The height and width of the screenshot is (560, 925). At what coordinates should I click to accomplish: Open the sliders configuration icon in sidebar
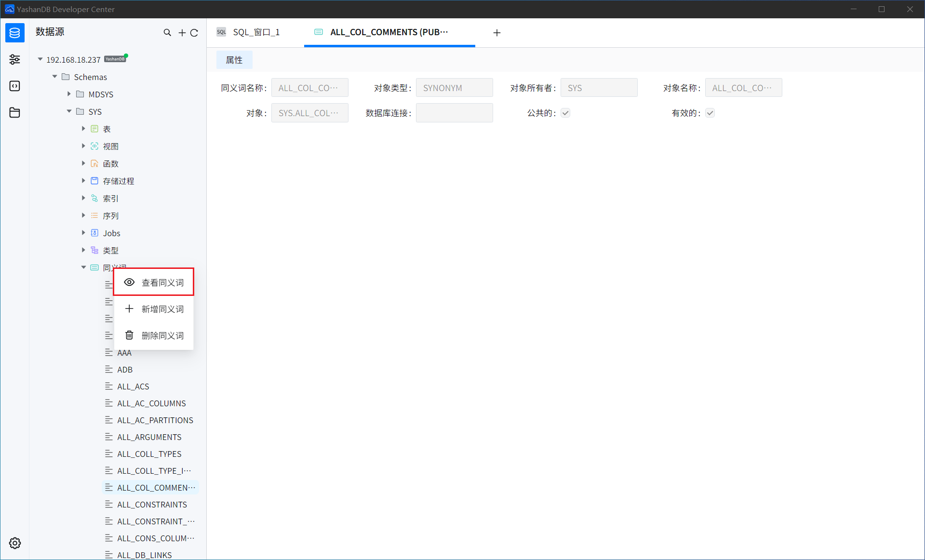point(15,59)
